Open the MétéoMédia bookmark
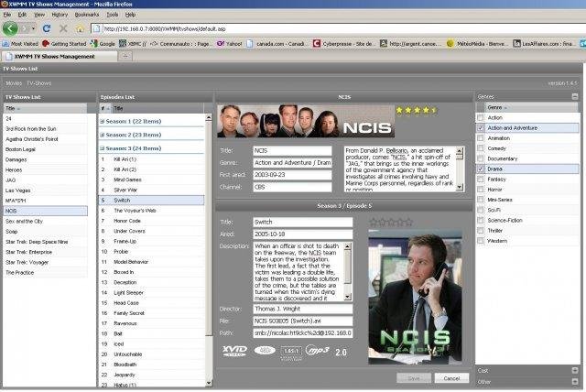Viewport: 586px width, 392px height. 477,44
